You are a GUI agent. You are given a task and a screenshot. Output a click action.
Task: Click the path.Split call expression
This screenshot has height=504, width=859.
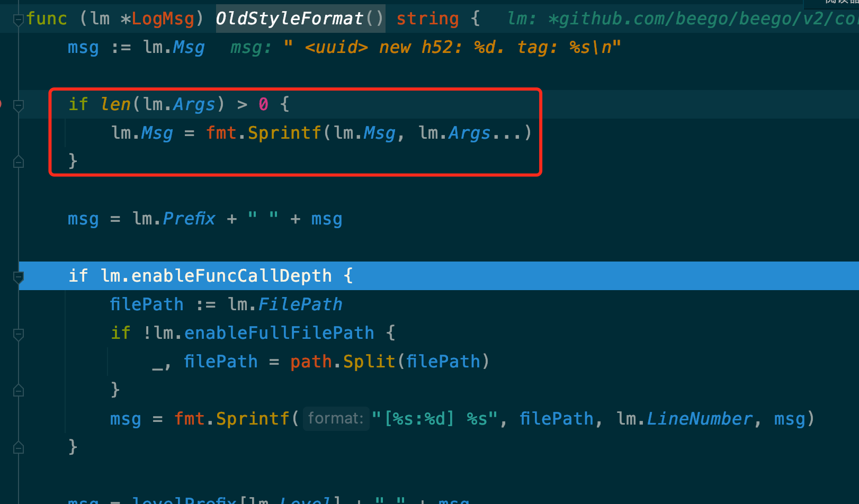pyautogui.click(x=341, y=361)
